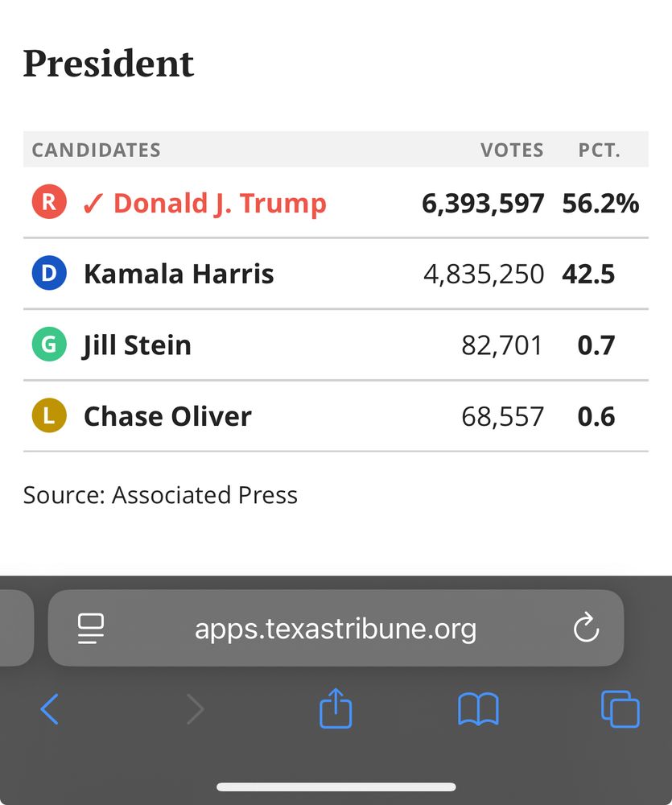This screenshot has height=805, width=672.
Task: Select candidate name Donald J. Trump
Action: point(218,203)
